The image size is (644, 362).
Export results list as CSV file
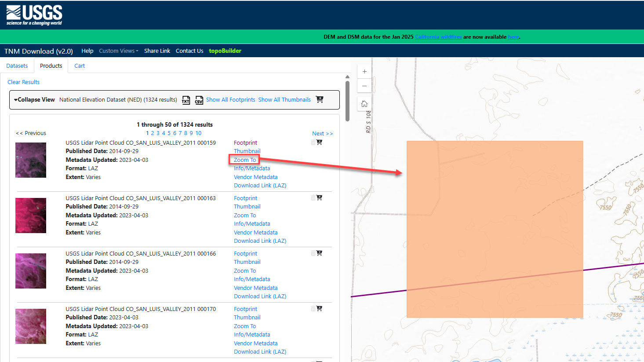[x=199, y=100]
